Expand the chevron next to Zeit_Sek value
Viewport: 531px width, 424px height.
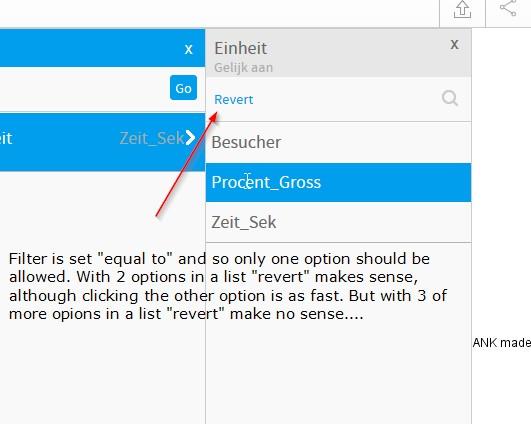(190, 137)
